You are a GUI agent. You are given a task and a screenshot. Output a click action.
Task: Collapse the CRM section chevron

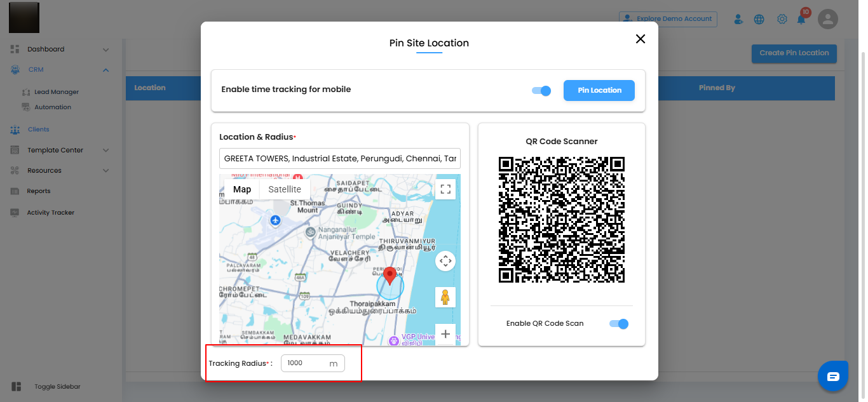click(x=106, y=70)
